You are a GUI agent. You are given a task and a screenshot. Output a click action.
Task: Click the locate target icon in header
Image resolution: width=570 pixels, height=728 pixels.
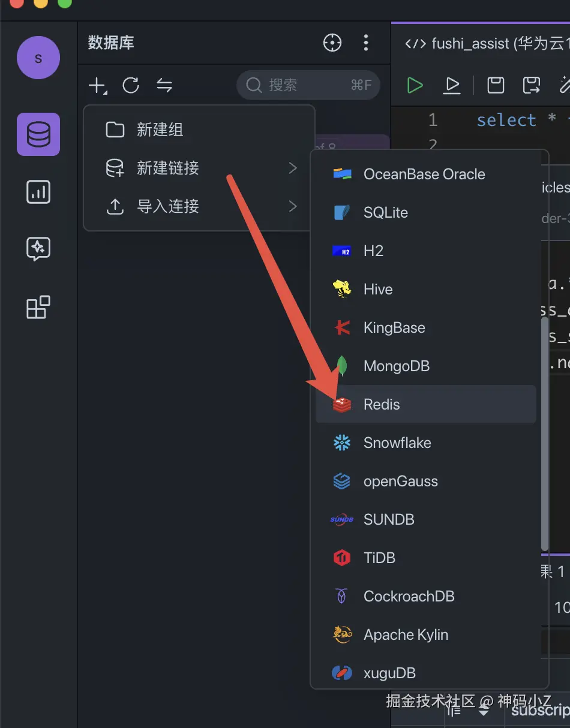point(332,43)
